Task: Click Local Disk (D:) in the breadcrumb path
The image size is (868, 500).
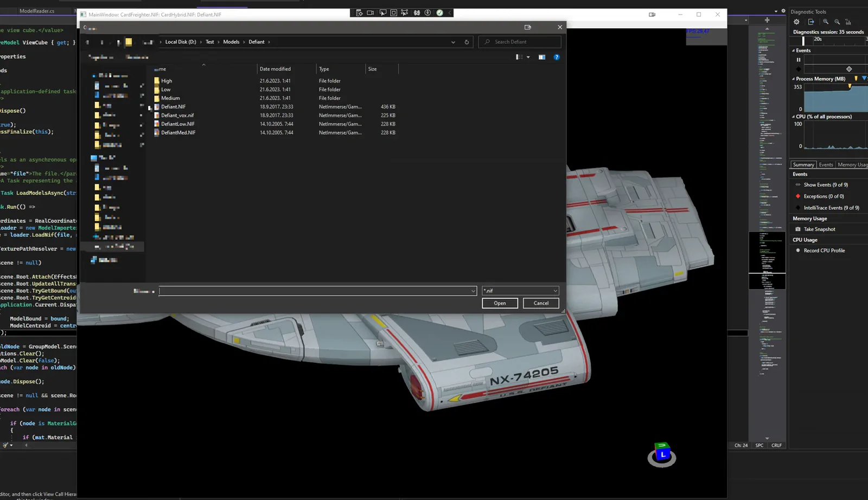Action: 181,42
